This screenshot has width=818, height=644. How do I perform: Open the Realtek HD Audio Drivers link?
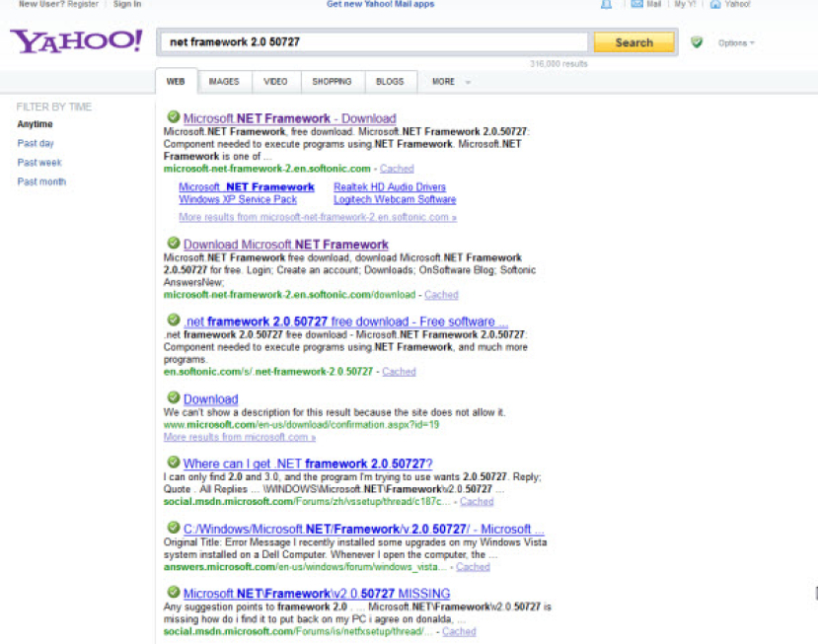click(x=390, y=187)
